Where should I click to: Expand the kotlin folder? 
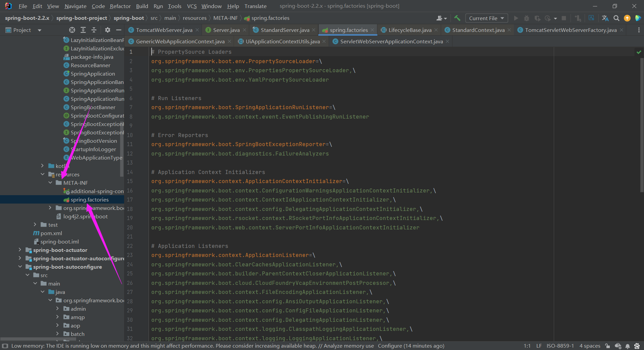42,166
